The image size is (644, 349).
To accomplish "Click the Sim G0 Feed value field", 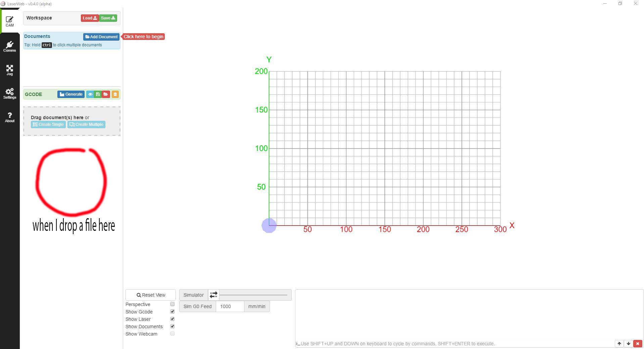I will pos(230,306).
